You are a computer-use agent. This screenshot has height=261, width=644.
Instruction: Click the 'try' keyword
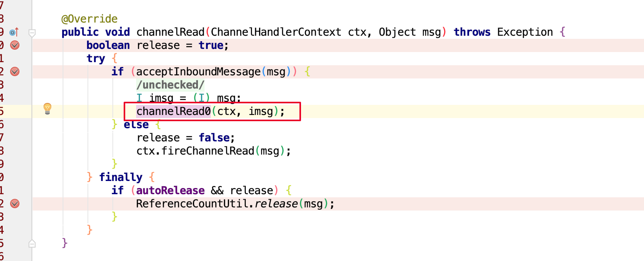point(96,58)
